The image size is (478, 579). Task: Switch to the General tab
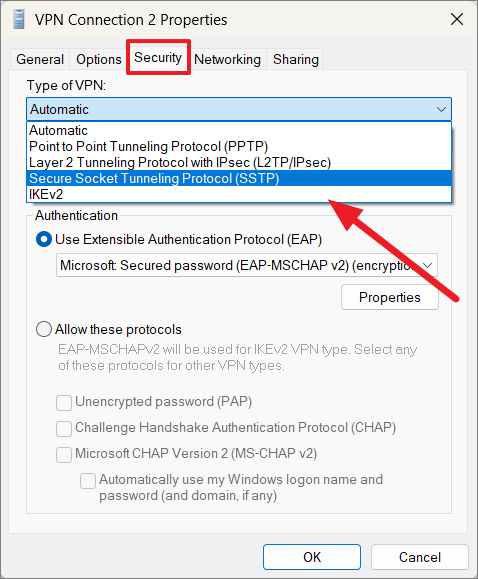tap(40, 59)
